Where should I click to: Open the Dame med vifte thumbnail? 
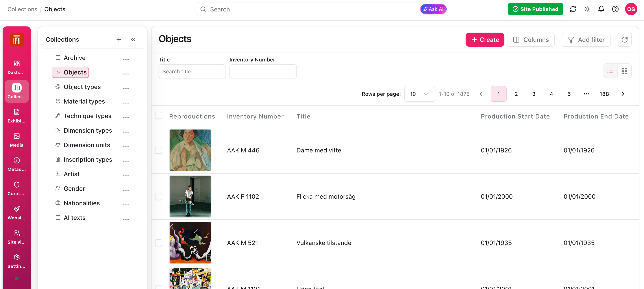coord(190,150)
